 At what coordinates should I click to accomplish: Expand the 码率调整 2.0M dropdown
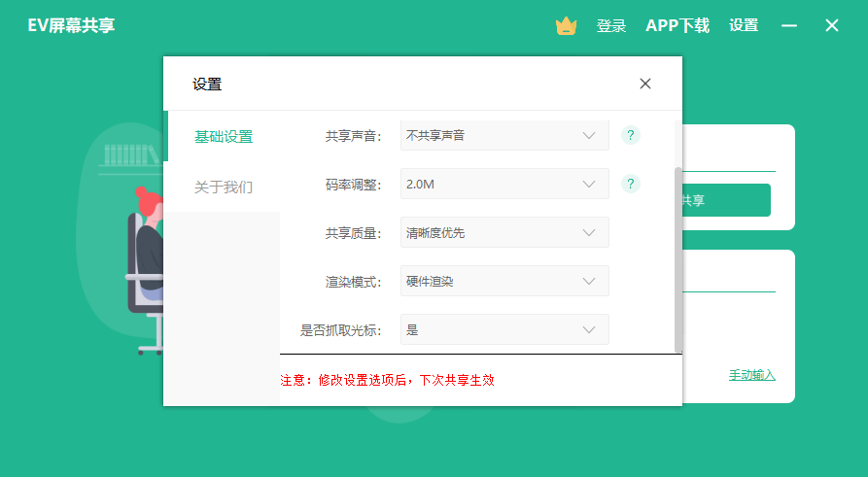tap(504, 184)
